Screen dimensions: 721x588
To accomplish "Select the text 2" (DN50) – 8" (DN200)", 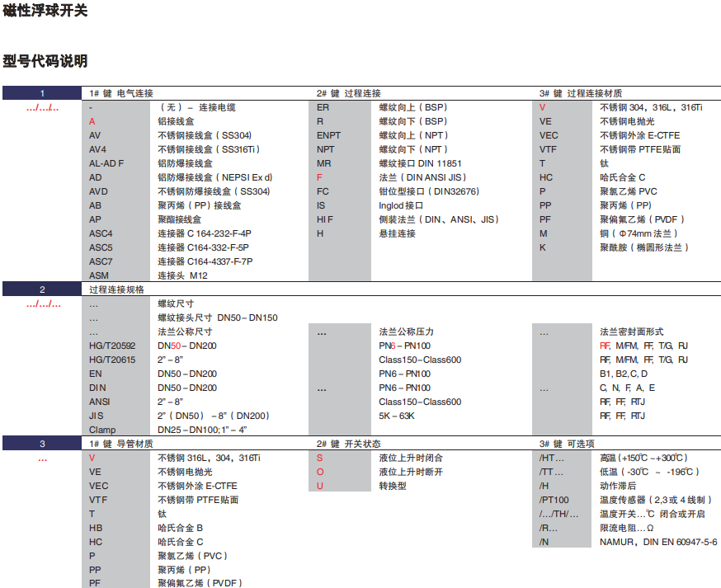I will pyautogui.click(x=214, y=416).
